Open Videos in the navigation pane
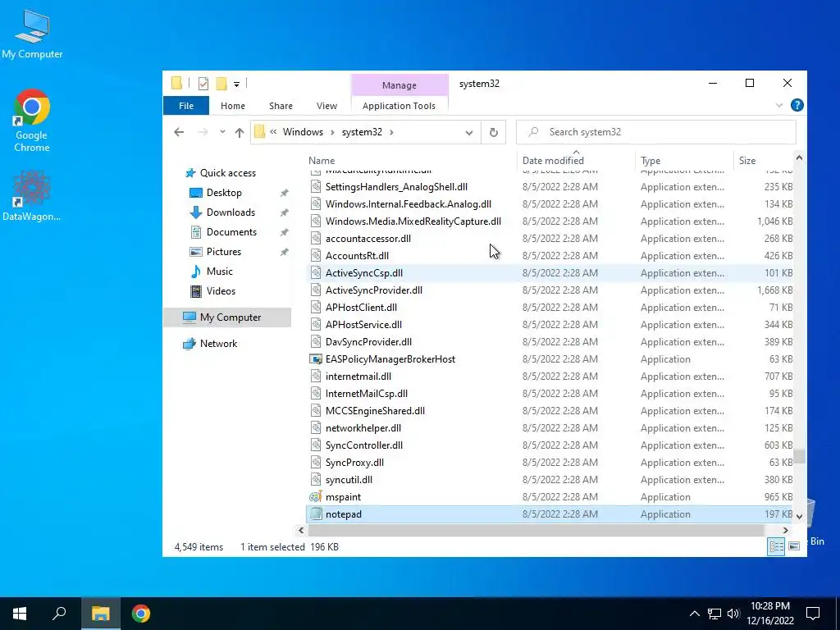The height and width of the screenshot is (630, 840). click(x=221, y=291)
